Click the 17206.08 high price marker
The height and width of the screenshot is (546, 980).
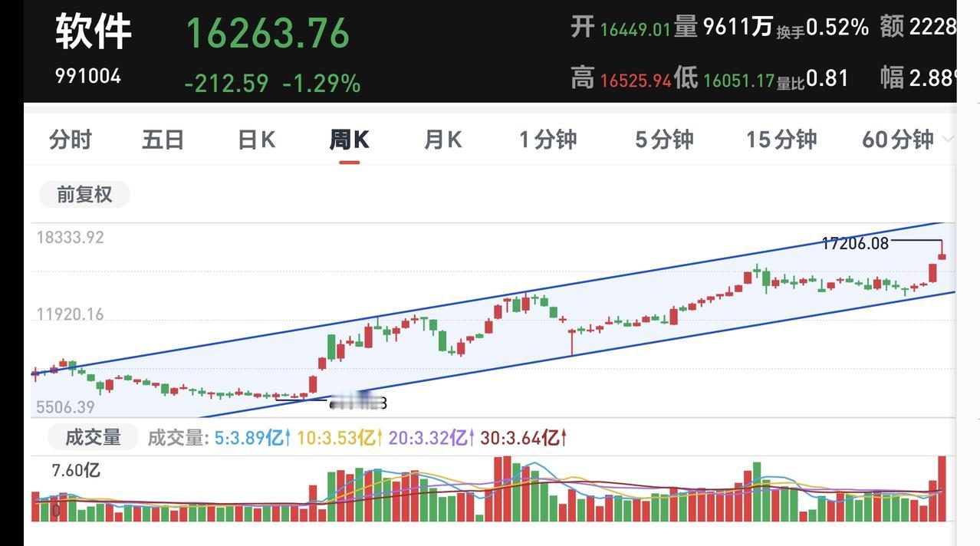tap(854, 244)
